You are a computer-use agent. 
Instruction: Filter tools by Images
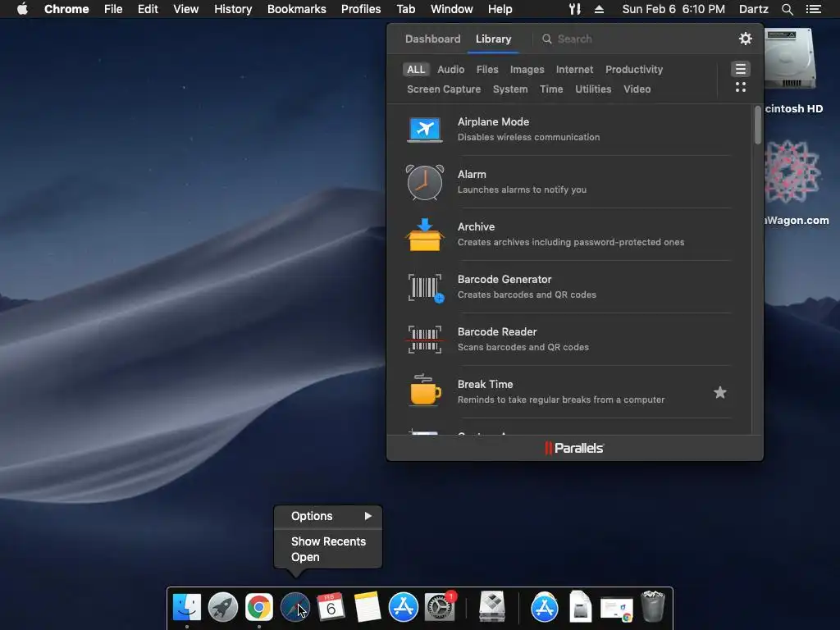tap(527, 70)
